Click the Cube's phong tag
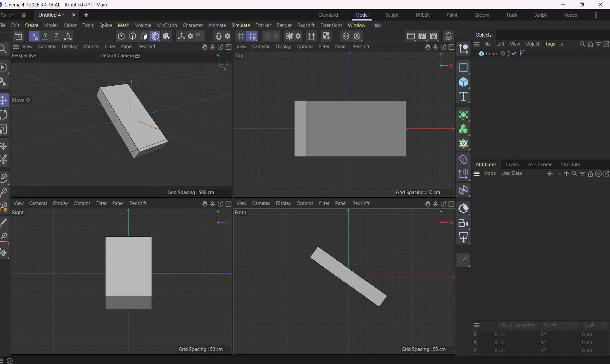The width and height of the screenshot is (610, 364). click(x=523, y=53)
